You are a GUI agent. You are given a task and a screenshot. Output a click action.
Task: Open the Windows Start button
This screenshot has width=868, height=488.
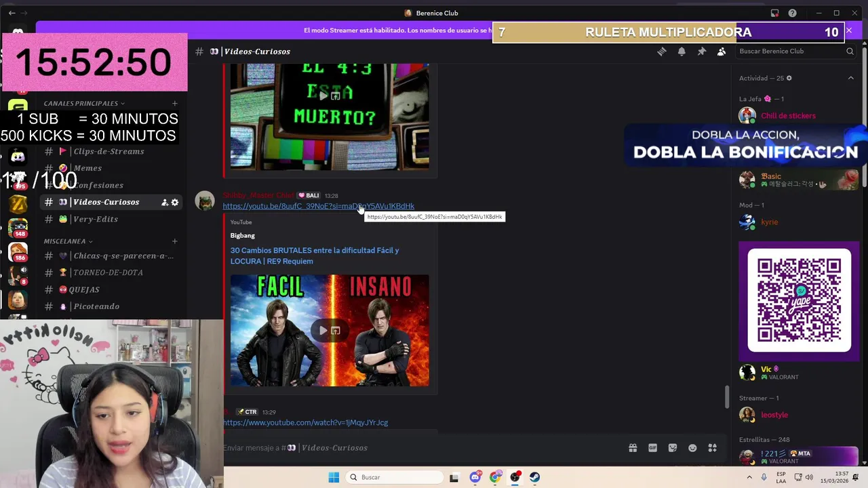334,477
